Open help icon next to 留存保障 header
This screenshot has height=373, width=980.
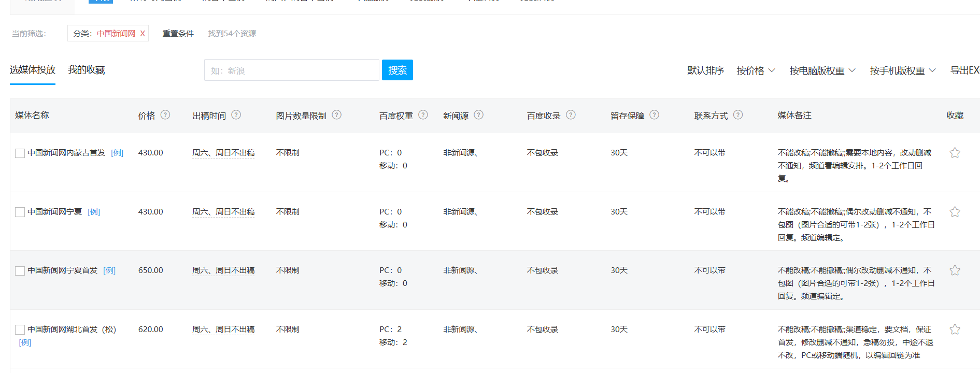tap(655, 115)
